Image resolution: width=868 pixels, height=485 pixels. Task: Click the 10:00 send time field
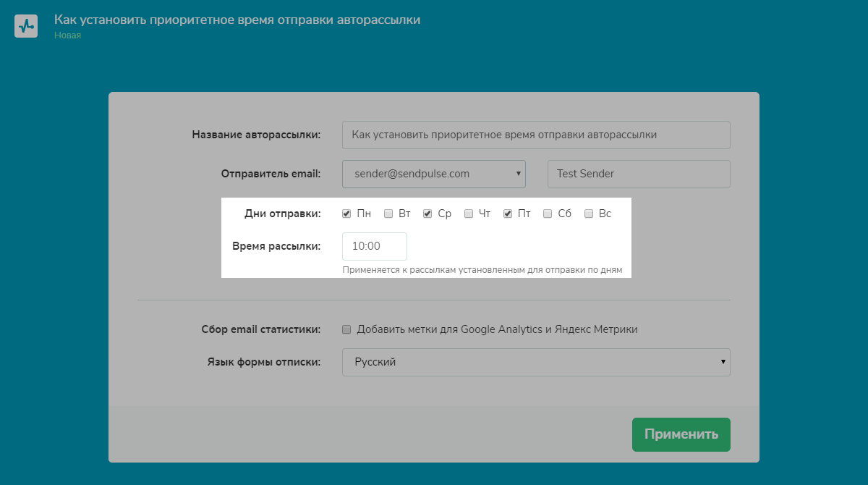pyautogui.click(x=374, y=246)
